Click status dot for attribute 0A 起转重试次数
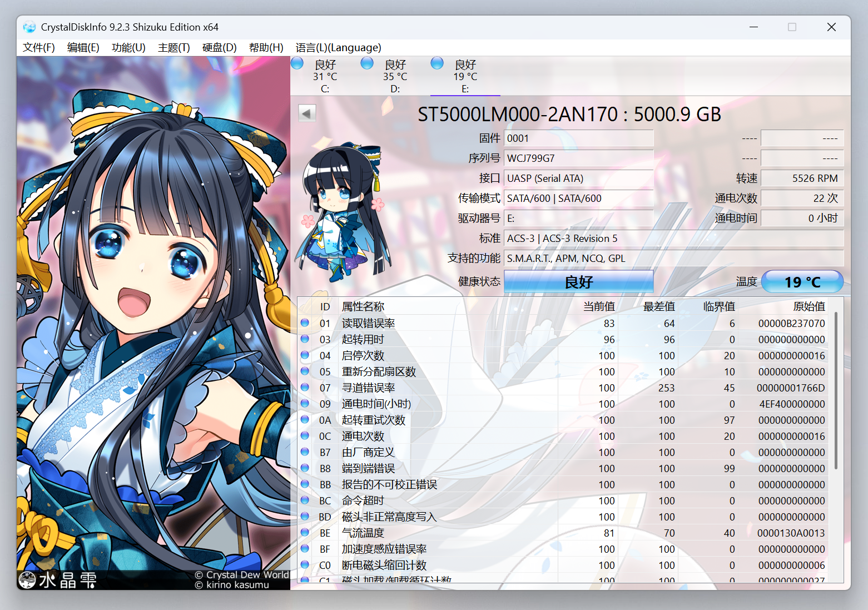 point(305,419)
